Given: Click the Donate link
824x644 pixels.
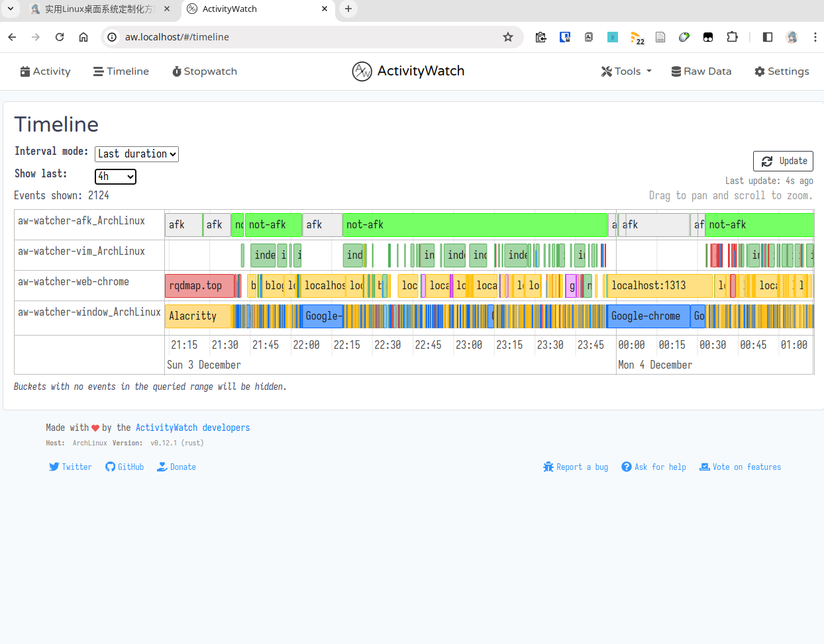Looking at the screenshot, I should pos(176,467).
